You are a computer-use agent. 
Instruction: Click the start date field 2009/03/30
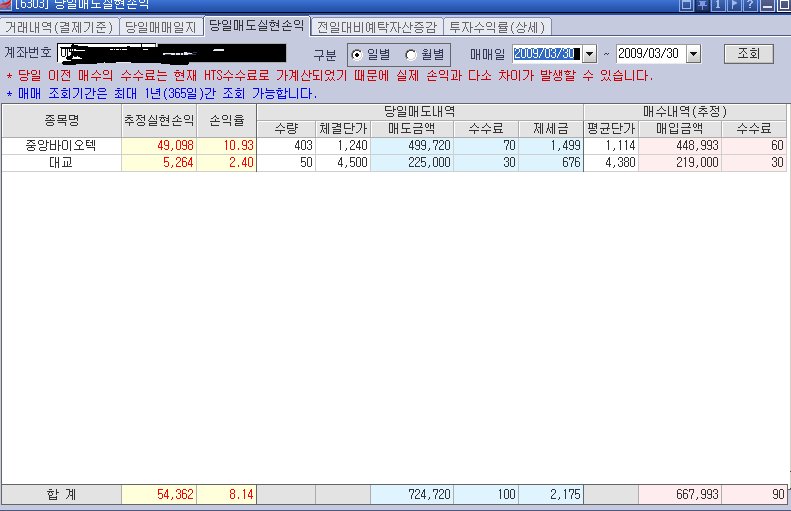point(547,53)
